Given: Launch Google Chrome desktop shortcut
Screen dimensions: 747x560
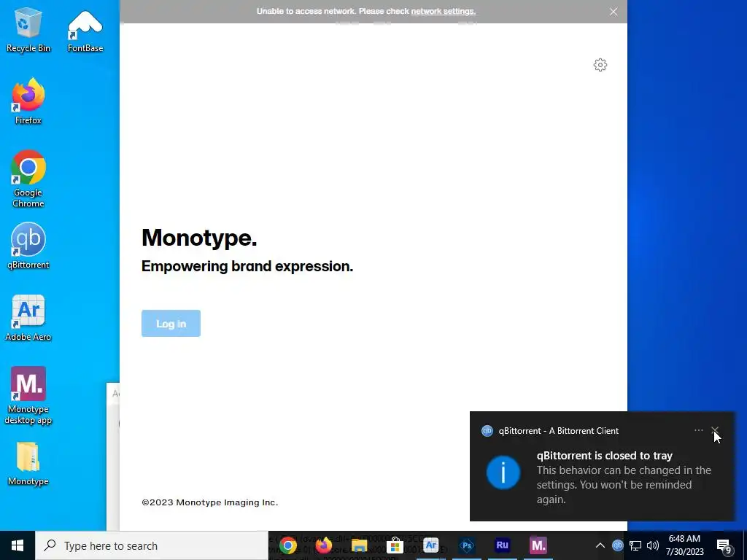Looking at the screenshot, I should click(28, 179).
